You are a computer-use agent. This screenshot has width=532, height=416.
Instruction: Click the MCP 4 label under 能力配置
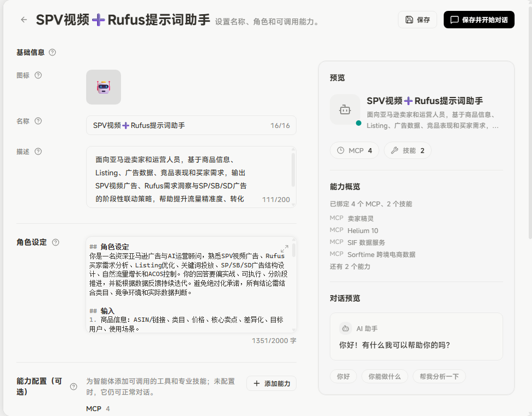pos(98,409)
